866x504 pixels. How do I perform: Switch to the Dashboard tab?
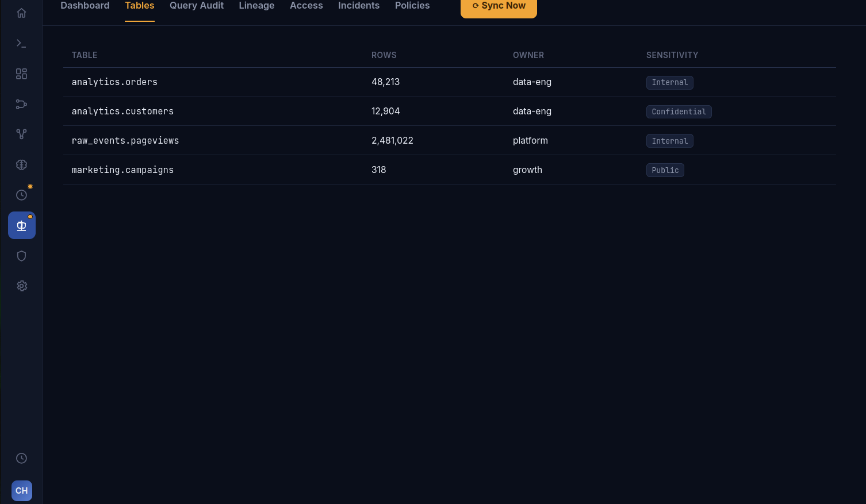pyautogui.click(x=85, y=6)
